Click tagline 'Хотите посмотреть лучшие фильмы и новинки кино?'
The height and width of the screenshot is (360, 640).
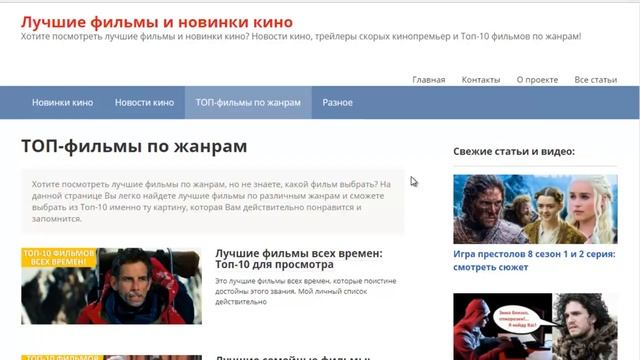click(135, 36)
